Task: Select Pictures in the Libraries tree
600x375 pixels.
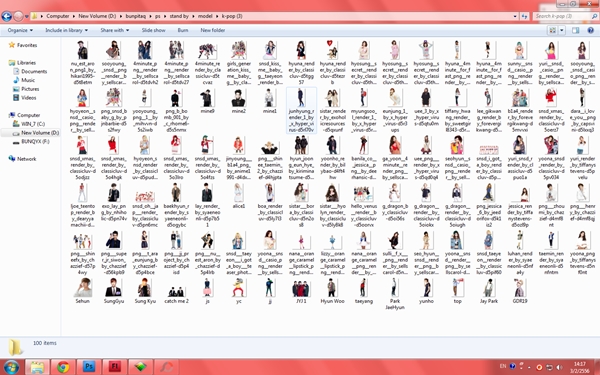Action: tap(30, 89)
